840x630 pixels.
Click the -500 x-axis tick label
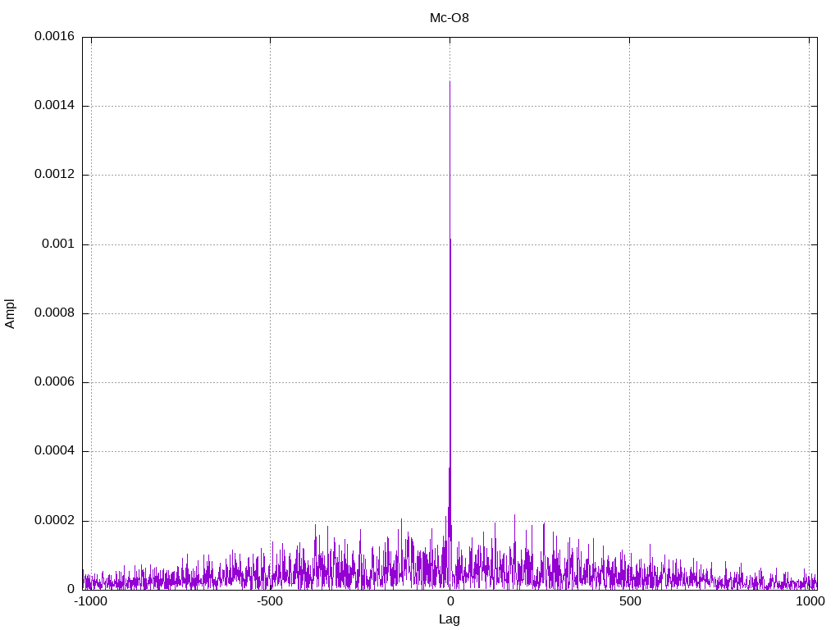[x=270, y=601]
